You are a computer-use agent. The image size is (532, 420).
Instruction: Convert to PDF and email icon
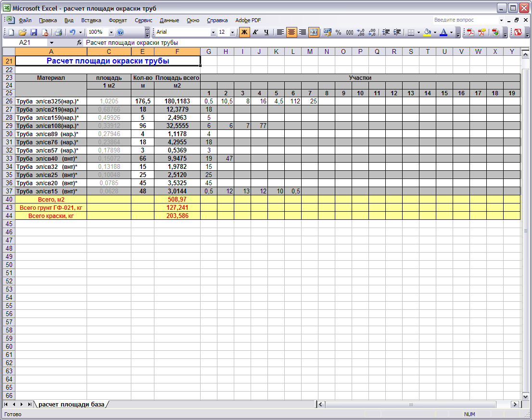coord(482,32)
